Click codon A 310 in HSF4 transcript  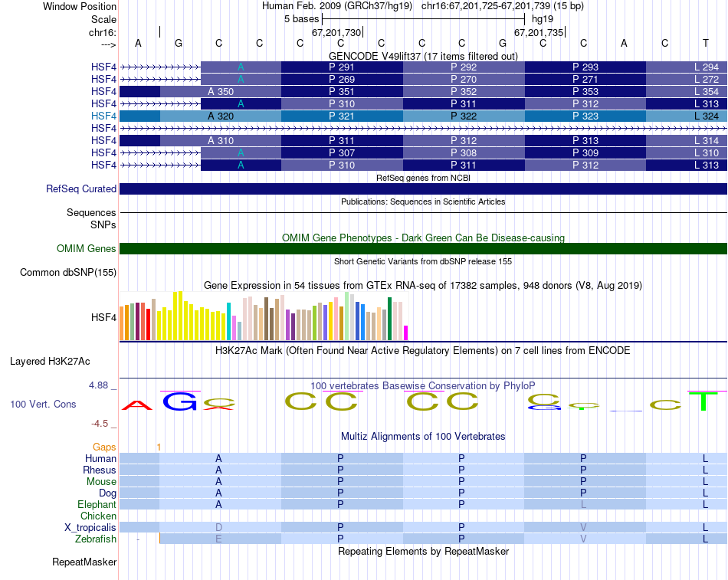click(x=221, y=141)
